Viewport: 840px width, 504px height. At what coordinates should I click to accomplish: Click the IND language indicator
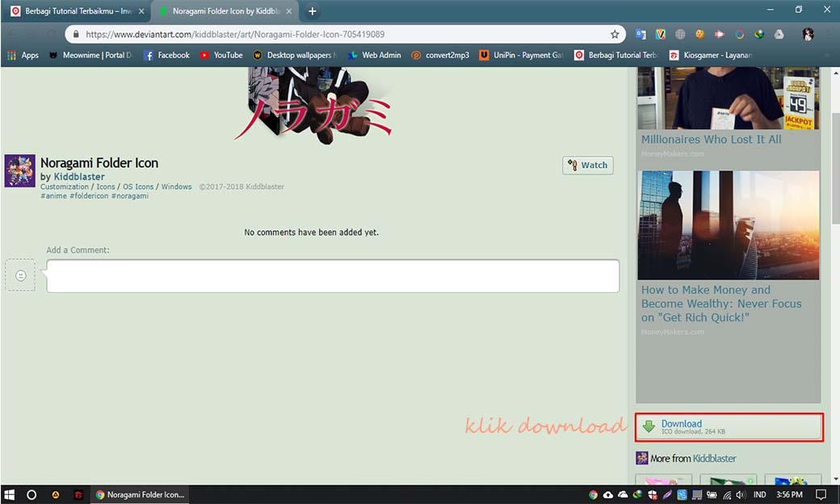pos(760,495)
